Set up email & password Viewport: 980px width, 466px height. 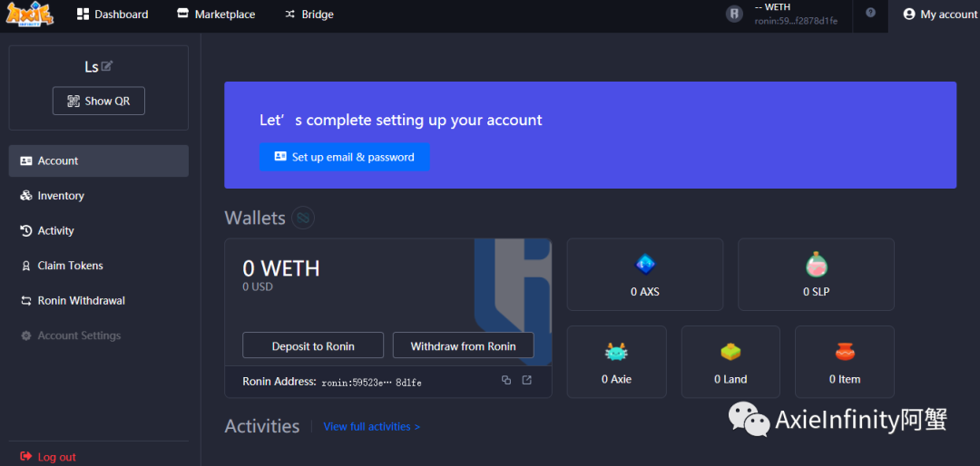345,157
